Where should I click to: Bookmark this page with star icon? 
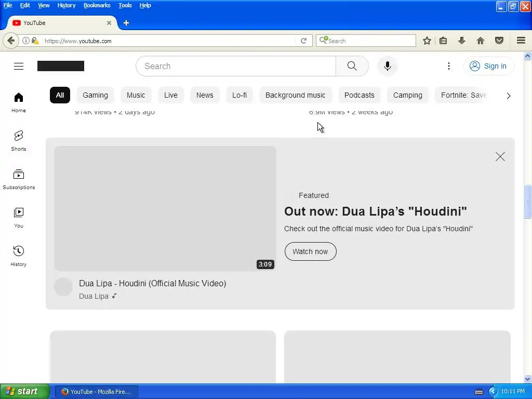427,41
